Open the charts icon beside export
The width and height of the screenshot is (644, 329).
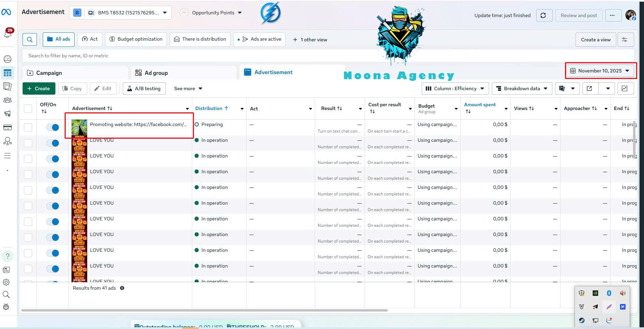(625, 88)
